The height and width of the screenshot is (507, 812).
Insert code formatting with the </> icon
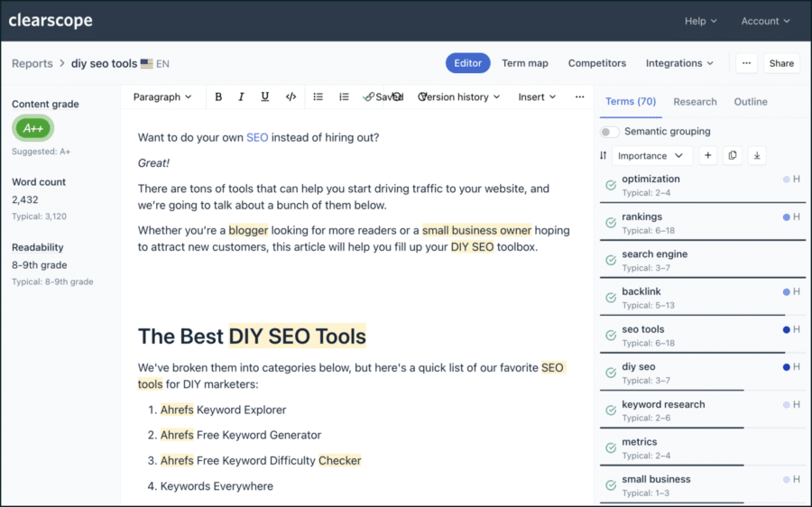[x=291, y=97]
